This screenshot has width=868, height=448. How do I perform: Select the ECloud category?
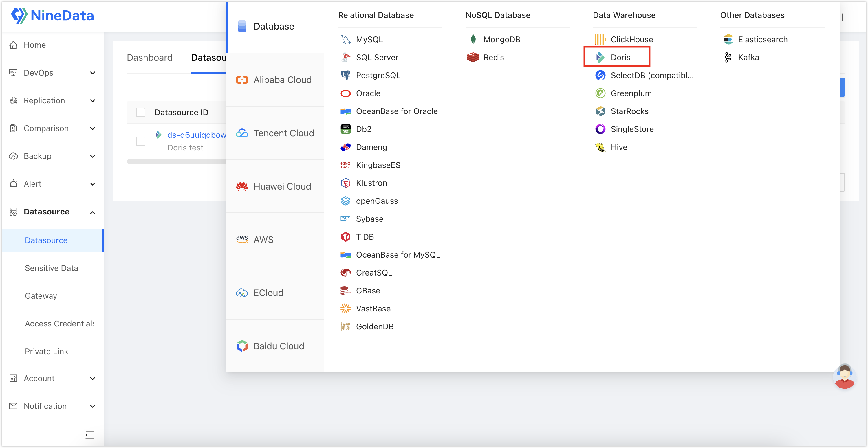(275, 293)
